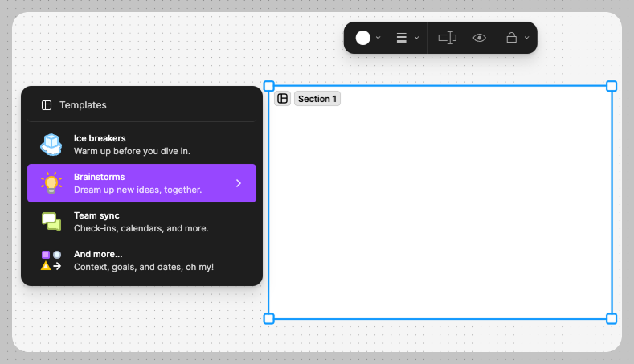
Task: Click the top-left section resize handle
Action: 269,86
